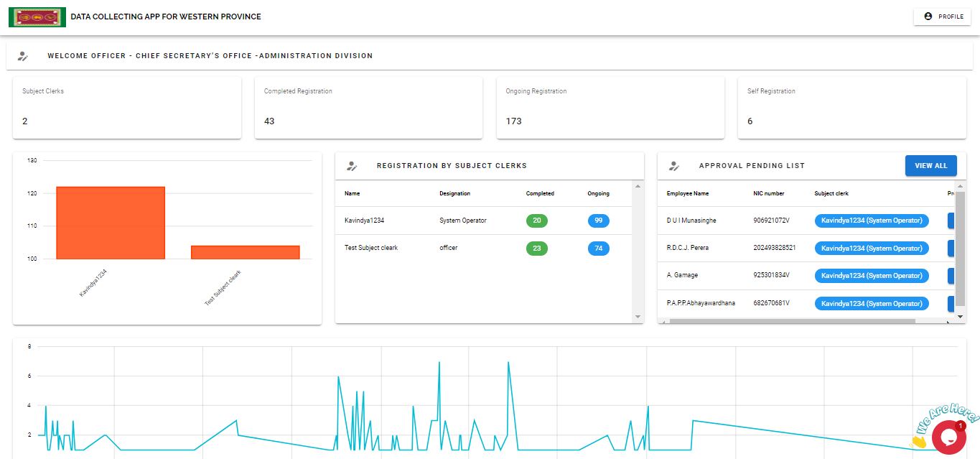Click NIC number 202493828521
980x459 pixels.
point(775,248)
